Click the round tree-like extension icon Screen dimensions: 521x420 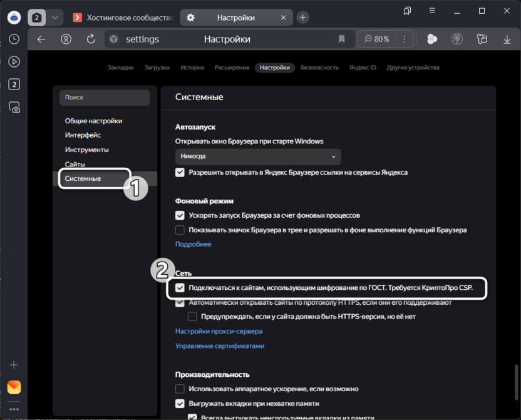(x=457, y=39)
